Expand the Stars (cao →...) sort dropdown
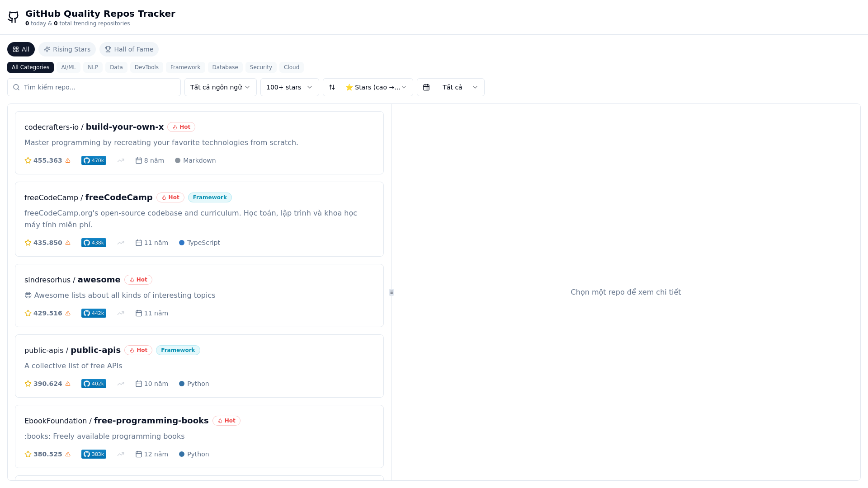This screenshot has width=868, height=488. [368, 87]
